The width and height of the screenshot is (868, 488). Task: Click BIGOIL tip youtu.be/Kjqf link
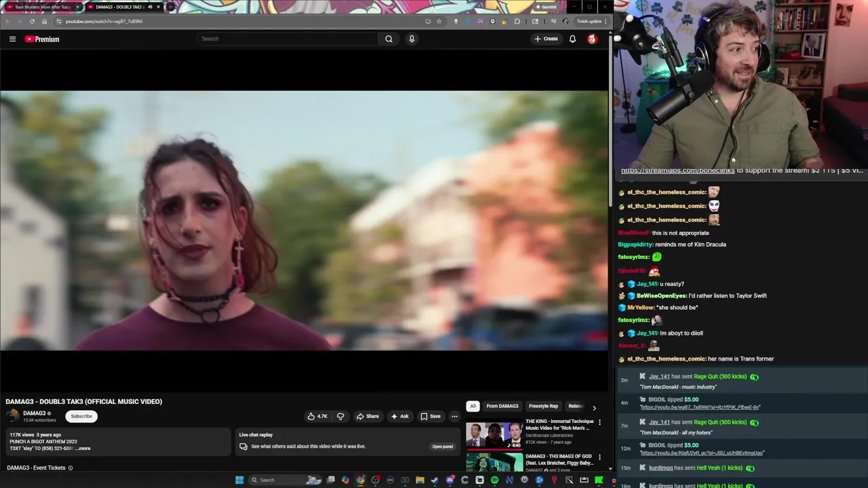pos(702,453)
